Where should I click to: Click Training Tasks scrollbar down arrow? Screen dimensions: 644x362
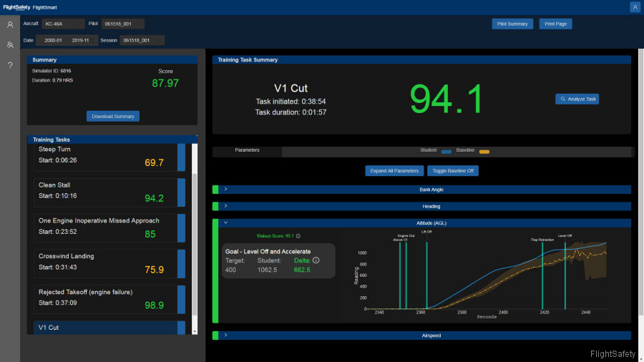[x=194, y=331]
